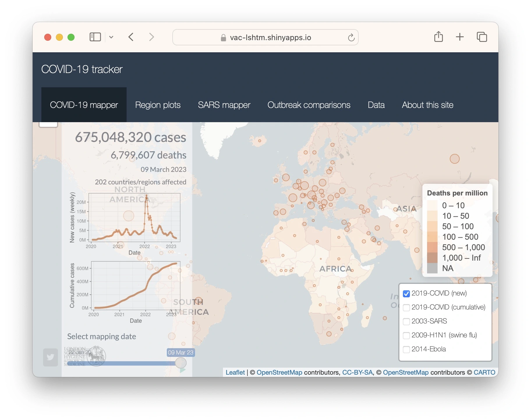The image size is (531, 420).
Task: Open the Safari share icon
Action: 438,37
